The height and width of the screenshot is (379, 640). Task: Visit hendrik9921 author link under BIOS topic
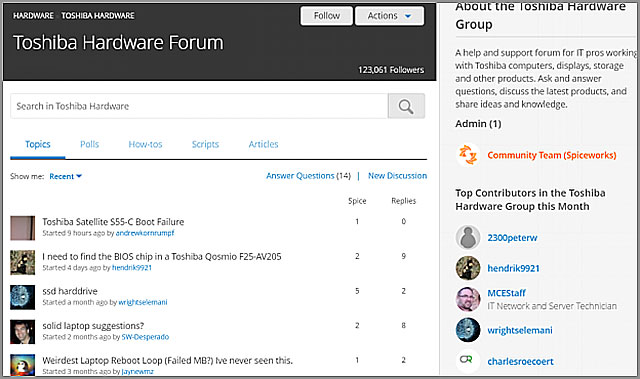pyautogui.click(x=132, y=268)
